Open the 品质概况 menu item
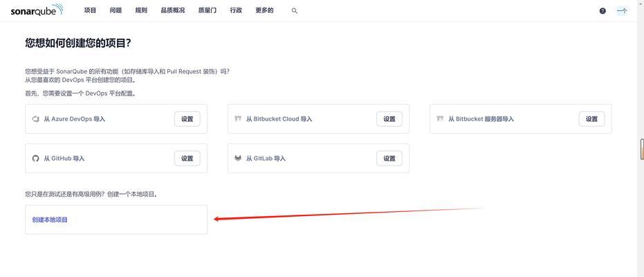 pyautogui.click(x=173, y=10)
